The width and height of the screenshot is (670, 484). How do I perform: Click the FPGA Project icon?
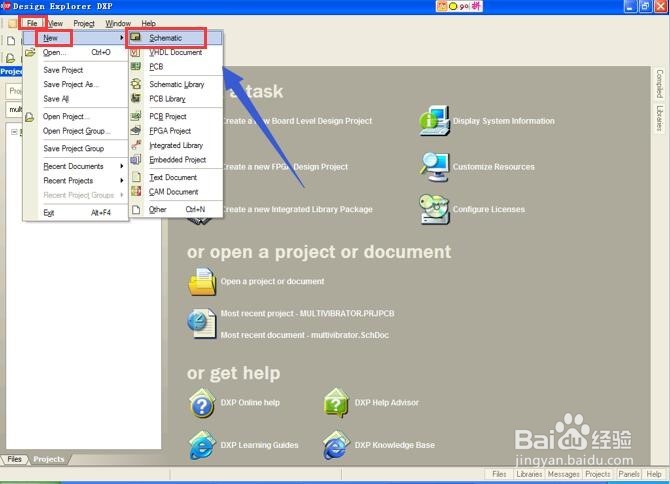[x=136, y=130]
